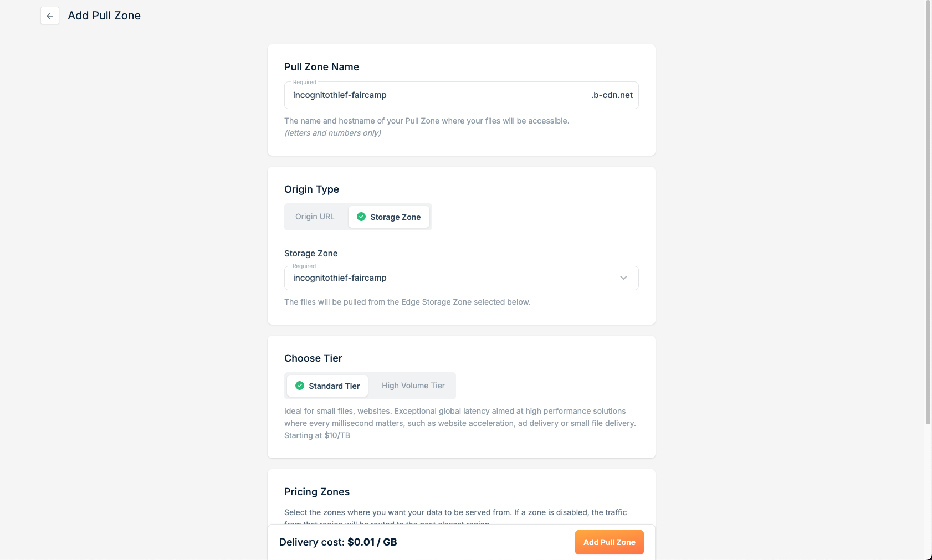Click the Pricing Zones heading
The image size is (932, 560).
pyautogui.click(x=317, y=492)
